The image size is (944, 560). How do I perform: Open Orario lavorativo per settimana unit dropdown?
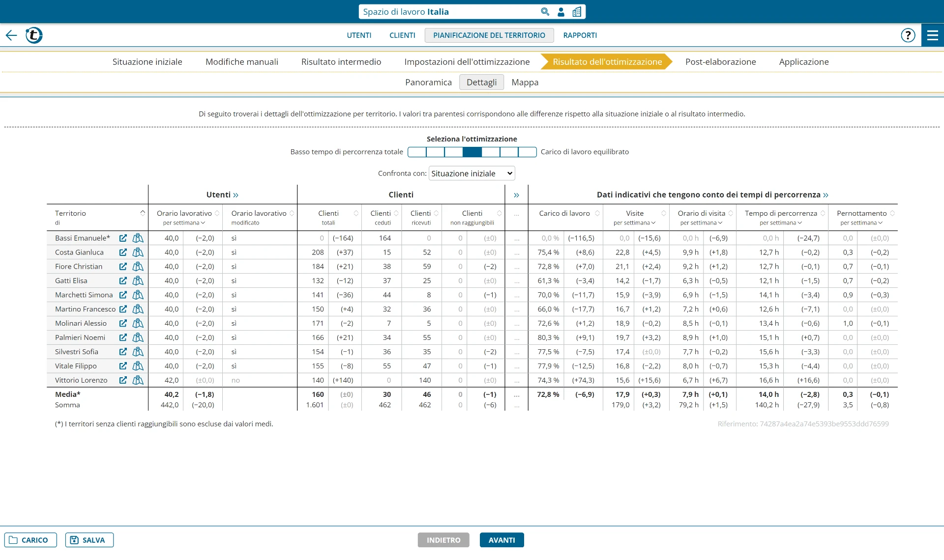point(184,223)
